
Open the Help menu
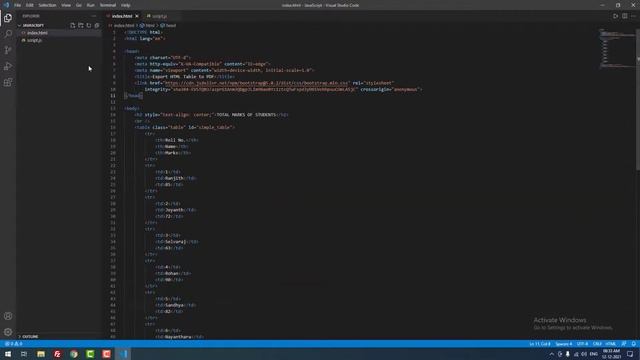[126, 5]
